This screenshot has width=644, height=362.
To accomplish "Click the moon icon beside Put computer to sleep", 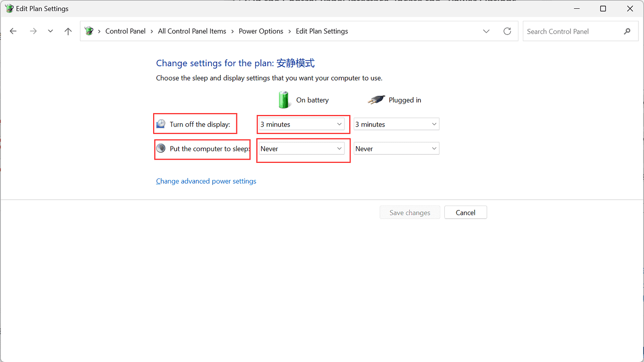I will pos(161,148).
